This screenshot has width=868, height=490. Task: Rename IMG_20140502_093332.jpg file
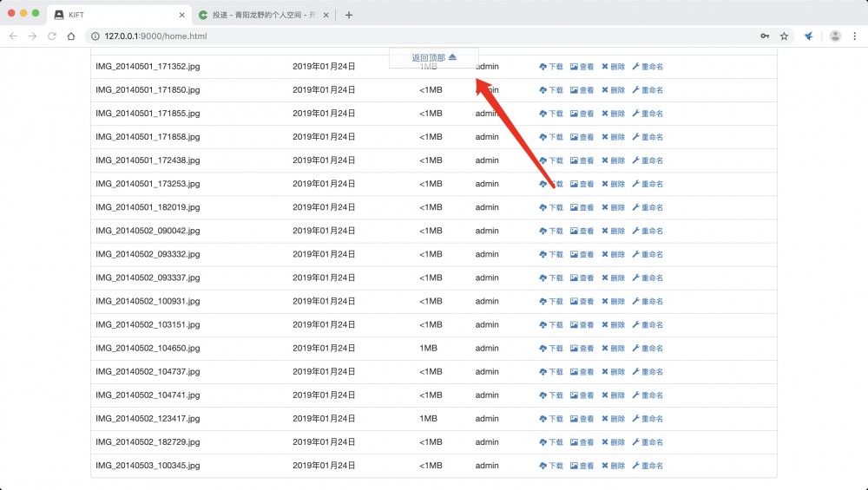click(648, 254)
